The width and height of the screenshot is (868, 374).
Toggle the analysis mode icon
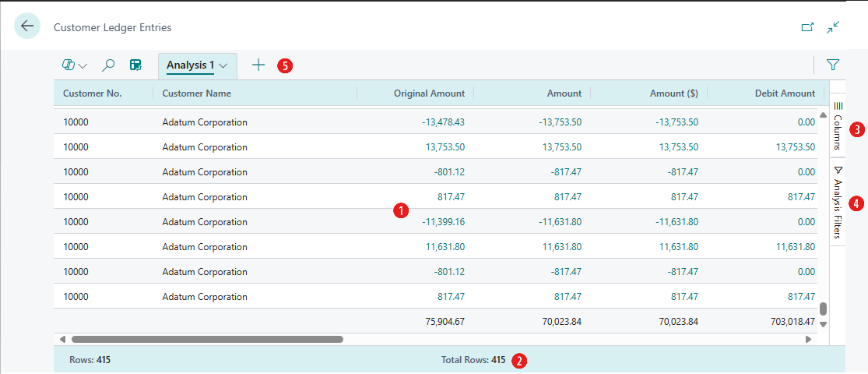click(135, 65)
